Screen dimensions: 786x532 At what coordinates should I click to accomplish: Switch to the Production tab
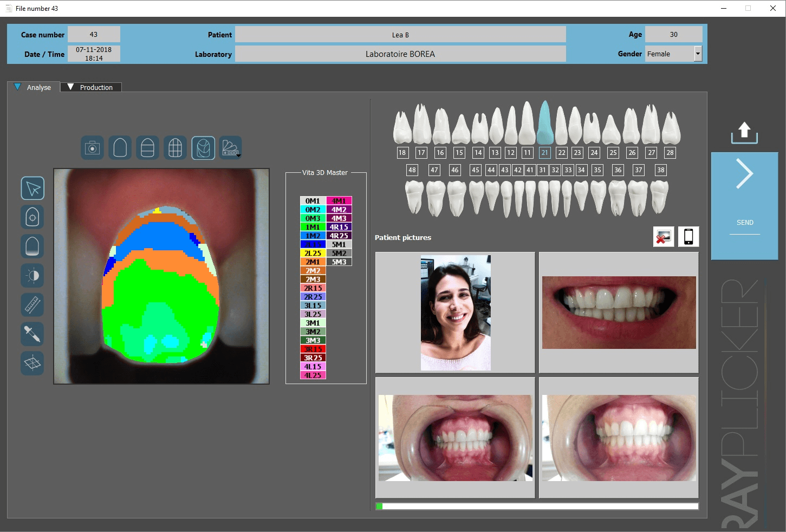pos(91,87)
